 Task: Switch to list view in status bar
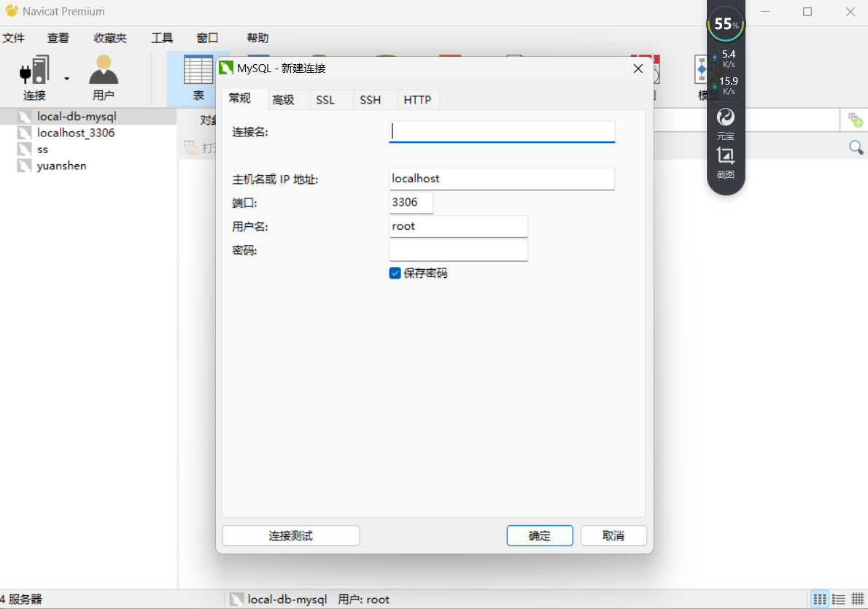839,599
